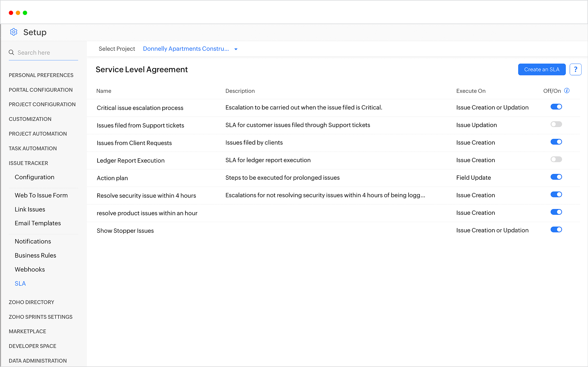Click the Setup gear icon
Screen dimensions: 588x367
[x=14, y=32]
